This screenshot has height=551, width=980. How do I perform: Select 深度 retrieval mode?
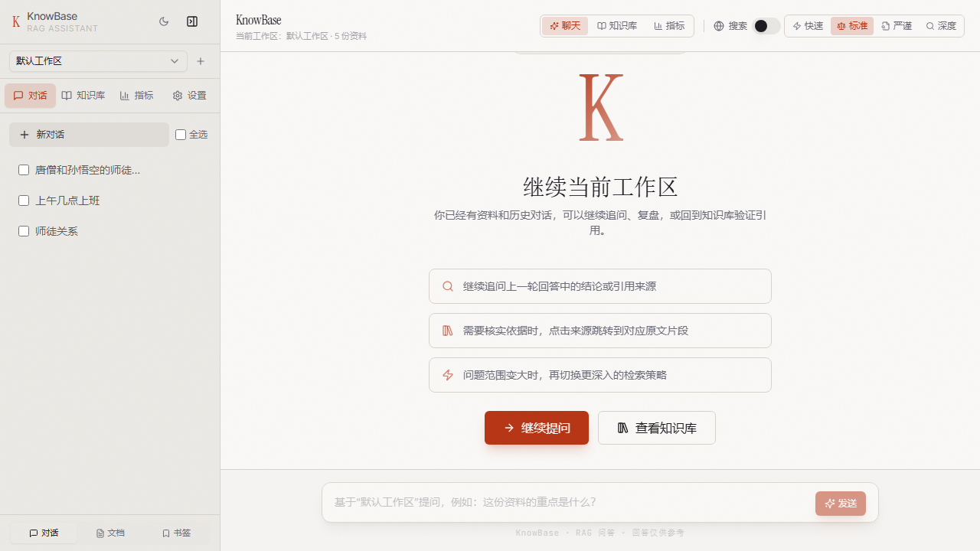[x=941, y=26]
